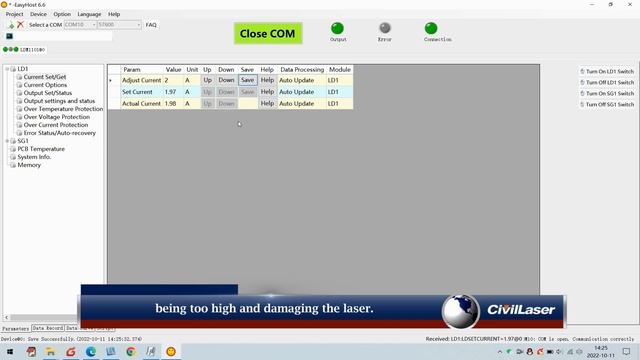Click the Current Set/Get tree item icon
Screen dimensions: 640x360
point(19,77)
